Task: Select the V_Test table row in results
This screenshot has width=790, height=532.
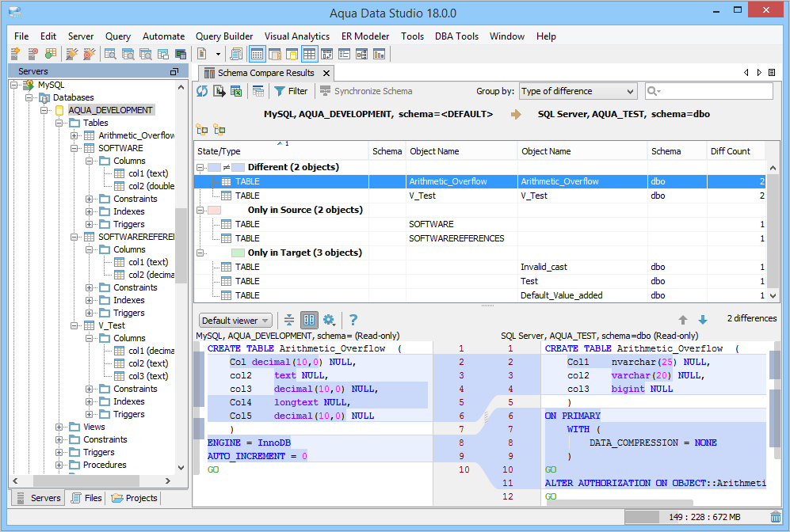Action: coord(479,196)
